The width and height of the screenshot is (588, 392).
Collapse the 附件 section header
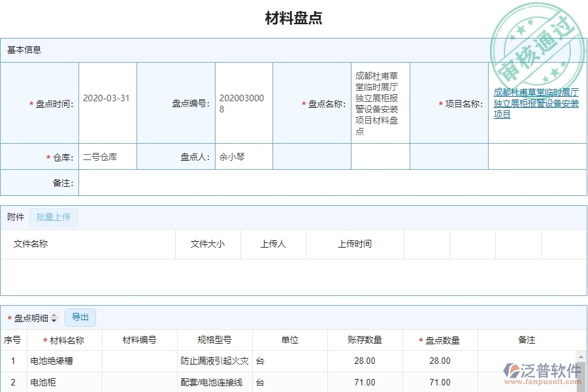point(14,217)
